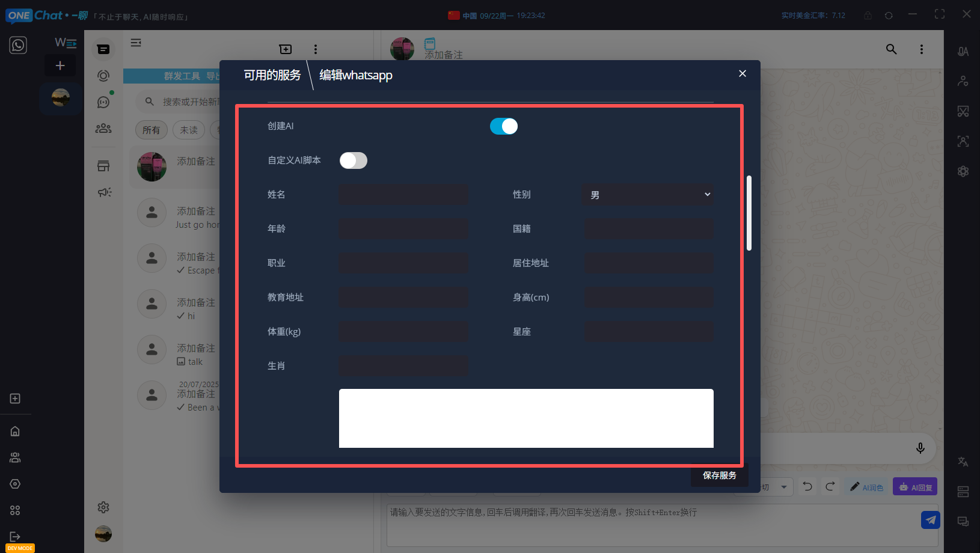Select the 编辑whatsapp tab
The height and width of the screenshot is (553, 980).
355,75
